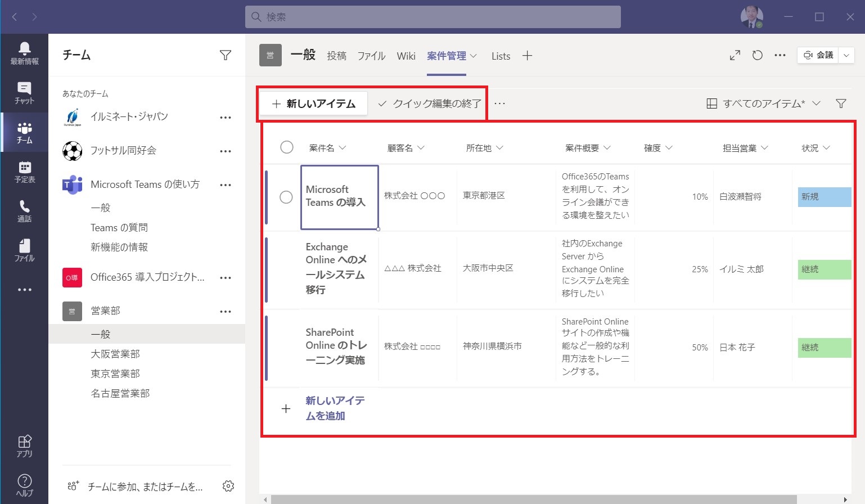Switch to the Lists tab

pyautogui.click(x=501, y=56)
